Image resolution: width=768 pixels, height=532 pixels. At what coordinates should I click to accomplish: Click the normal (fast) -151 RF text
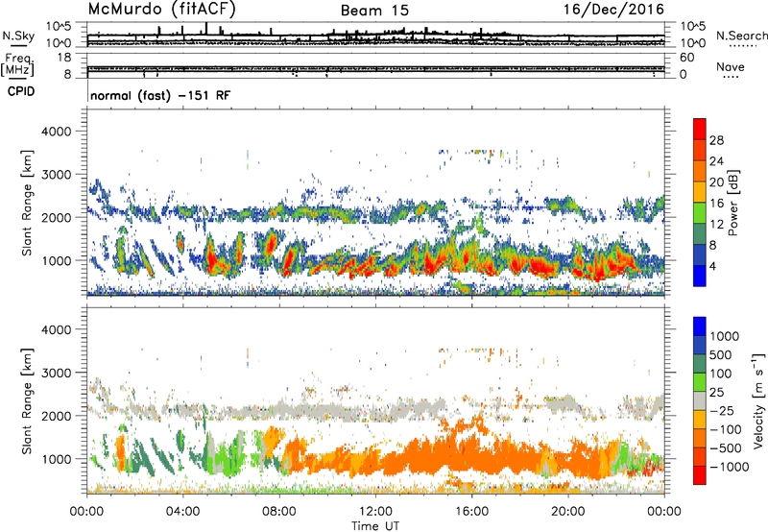(x=160, y=95)
